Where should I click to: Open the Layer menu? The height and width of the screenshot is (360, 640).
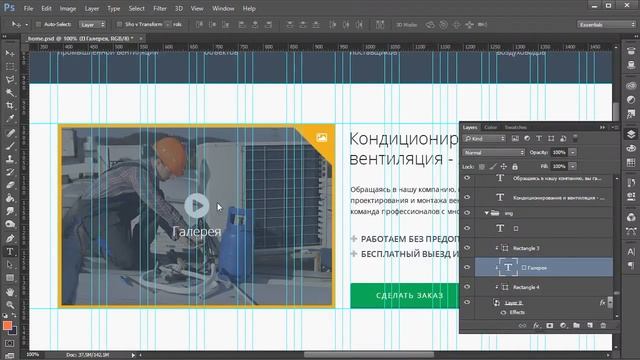(92, 8)
